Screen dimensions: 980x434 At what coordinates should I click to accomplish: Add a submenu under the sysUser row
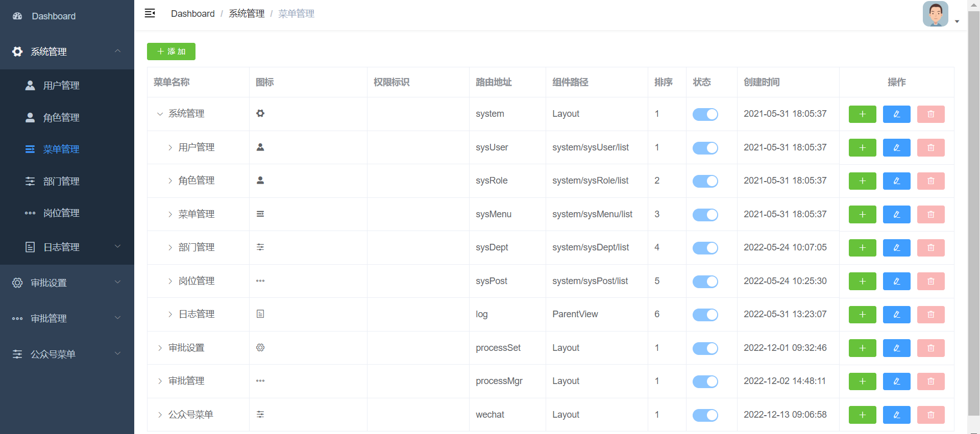(863, 147)
